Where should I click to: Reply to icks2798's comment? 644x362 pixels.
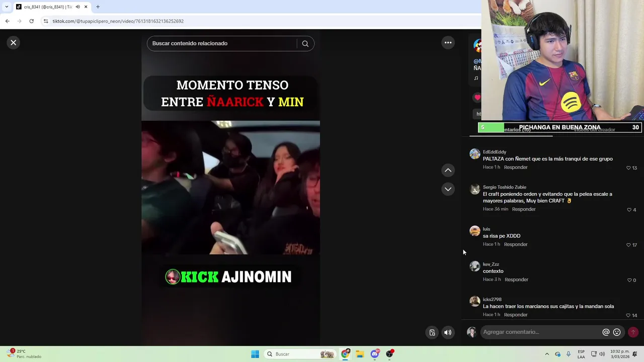516,315
